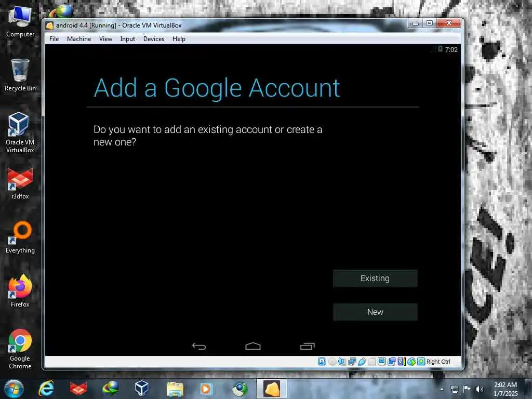
Task: Open the View menu
Action: (105, 38)
